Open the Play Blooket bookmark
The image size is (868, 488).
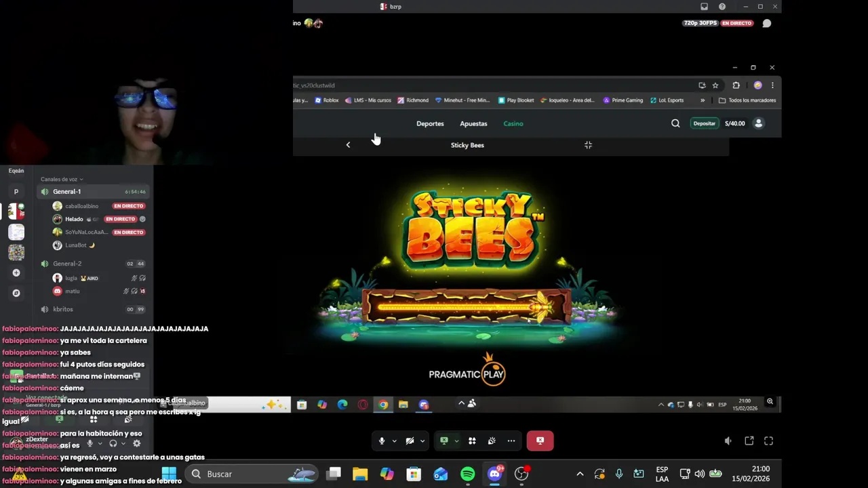coord(516,100)
